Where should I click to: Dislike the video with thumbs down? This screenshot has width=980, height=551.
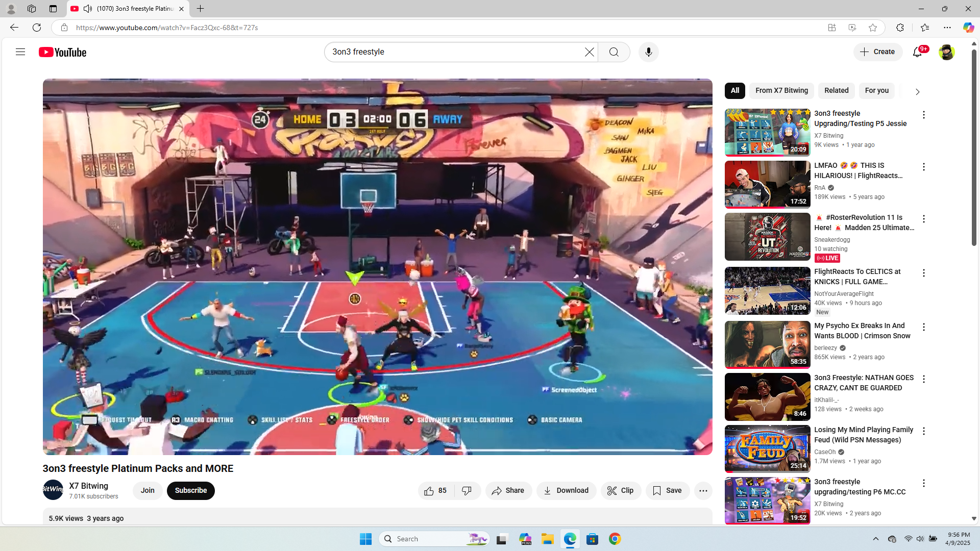click(x=467, y=490)
